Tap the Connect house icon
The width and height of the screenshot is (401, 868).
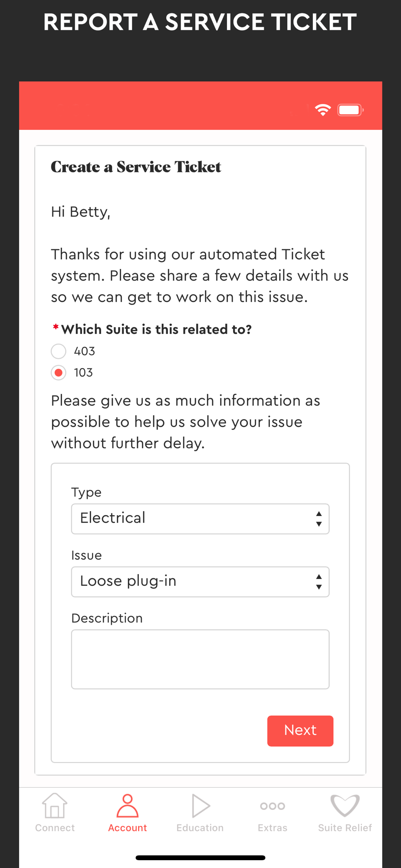click(55, 806)
